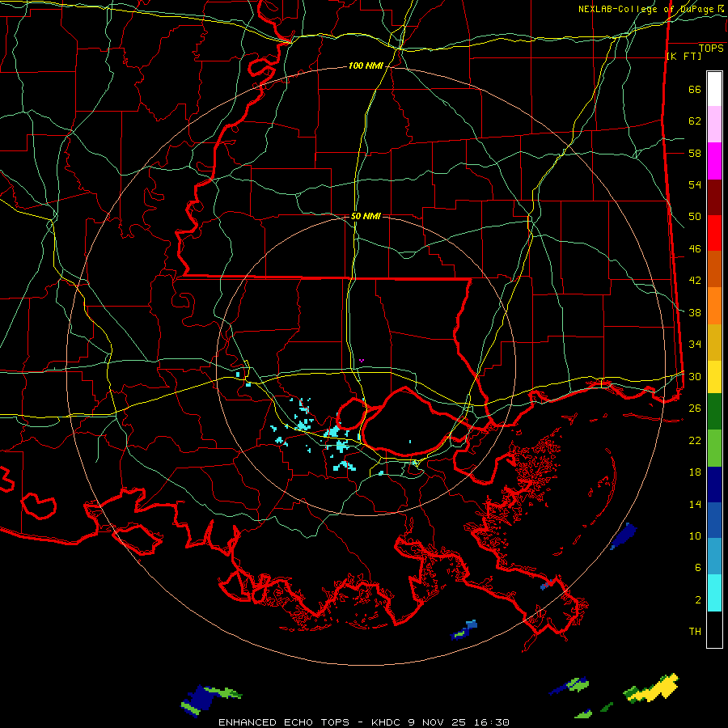Click the dark green legend swatch
Image resolution: width=728 pixels, height=728 pixels.
[x=714, y=412]
